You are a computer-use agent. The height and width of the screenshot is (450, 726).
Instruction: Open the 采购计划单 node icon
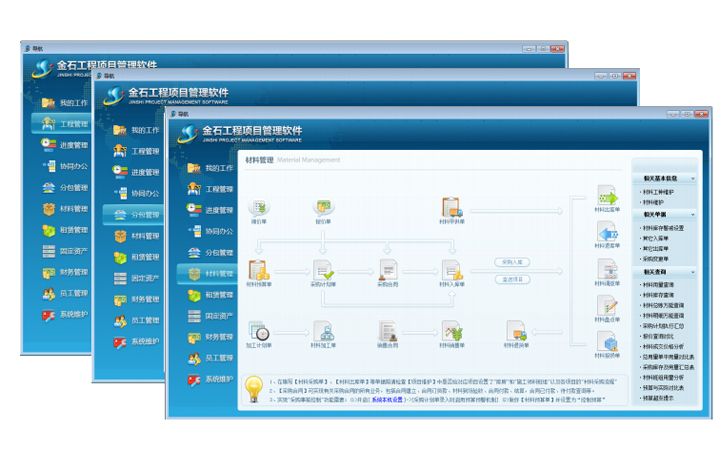(x=322, y=270)
